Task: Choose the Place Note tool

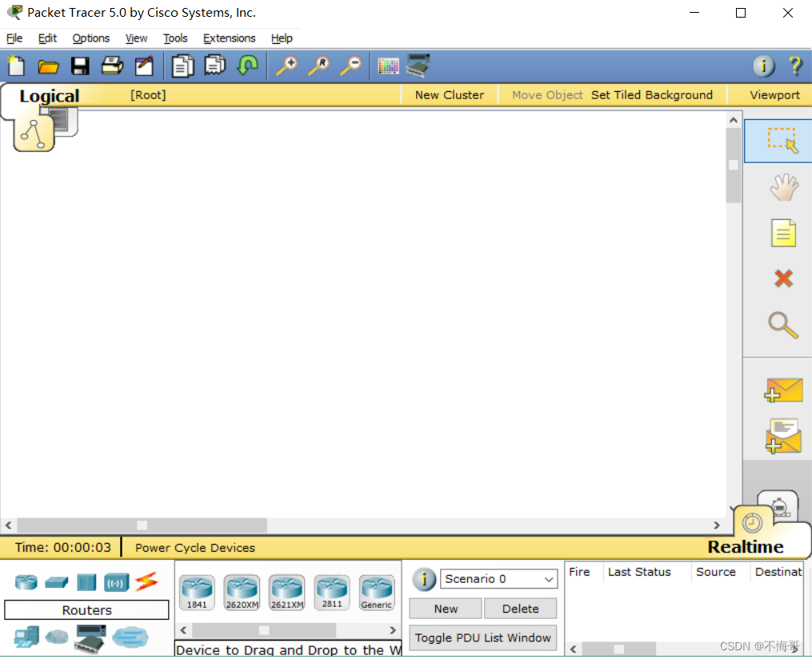Action: point(783,233)
